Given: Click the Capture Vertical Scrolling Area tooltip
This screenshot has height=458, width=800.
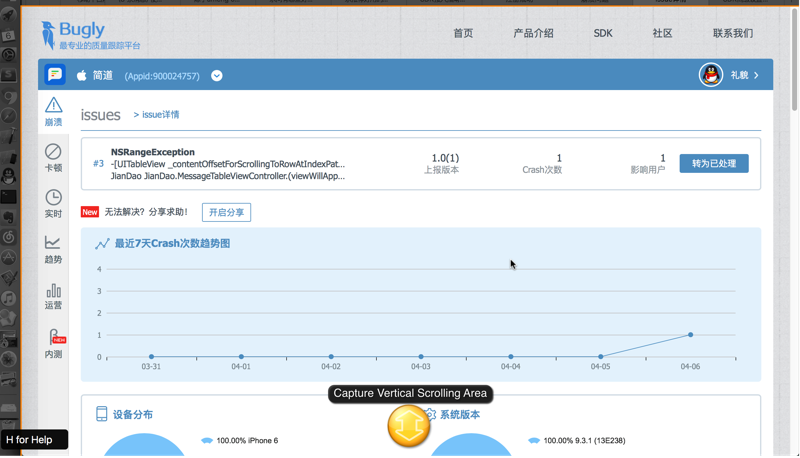Looking at the screenshot, I should pos(410,393).
